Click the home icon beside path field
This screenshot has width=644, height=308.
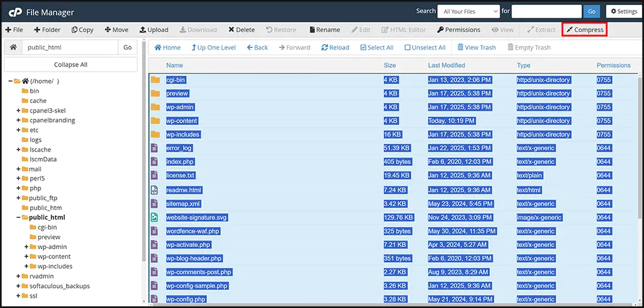tap(13, 47)
